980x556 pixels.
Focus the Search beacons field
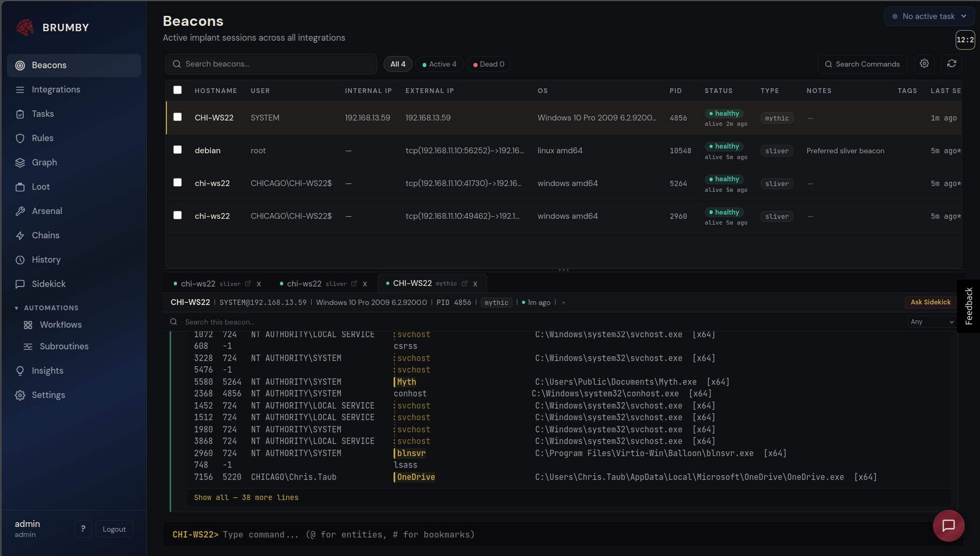pyautogui.click(x=271, y=64)
